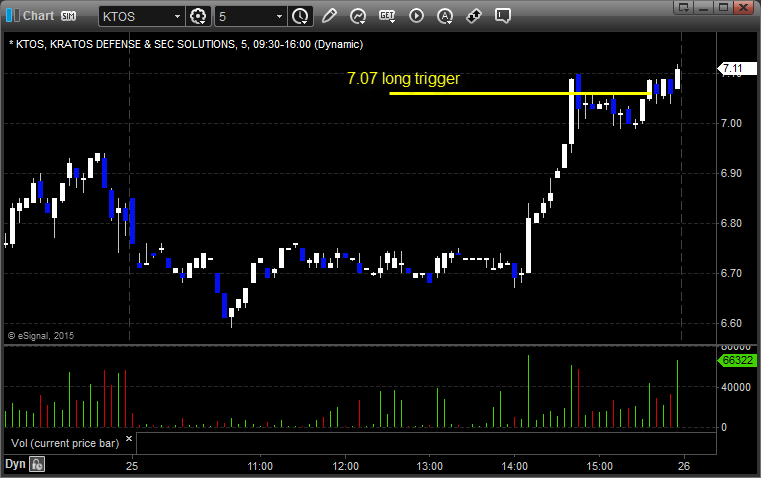Open the time template clock menu
This screenshot has height=478, width=761.
[300, 16]
